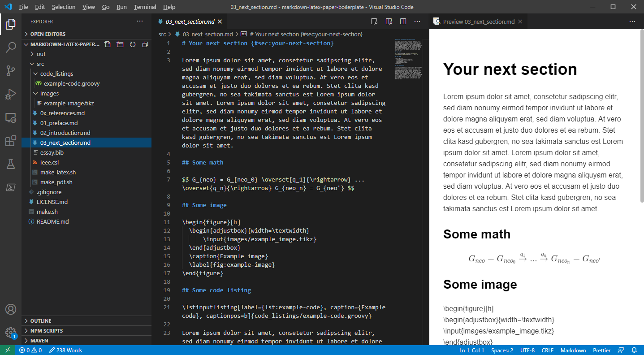Click the leftmost preview icon in the editor toolbar
The height and width of the screenshot is (355, 644).
(374, 21)
